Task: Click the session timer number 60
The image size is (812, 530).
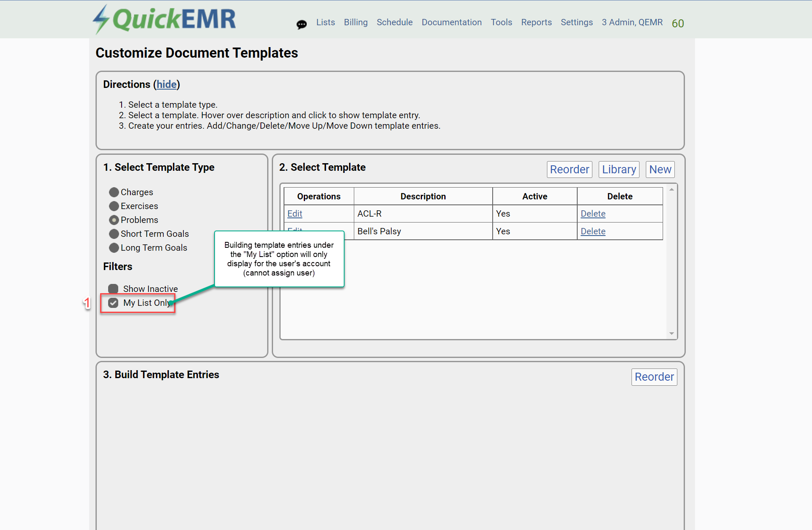Action: coord(677,24)
